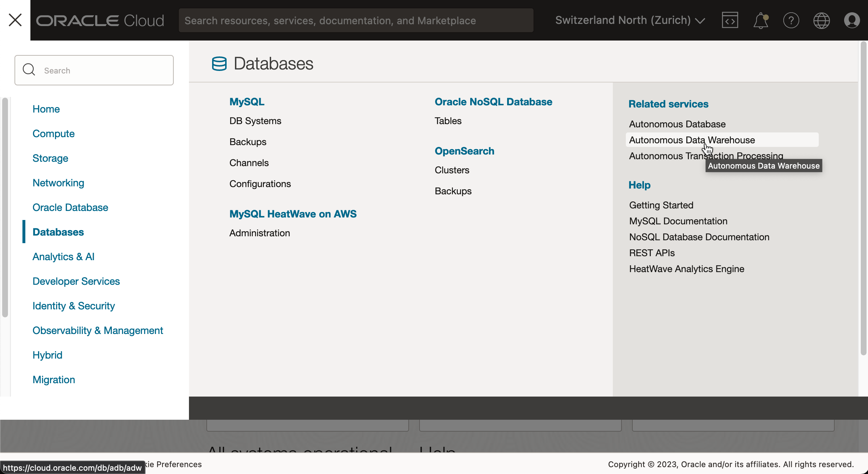Open the MySQL Documentation help link
868x474 pixels.
coord(678,221)
